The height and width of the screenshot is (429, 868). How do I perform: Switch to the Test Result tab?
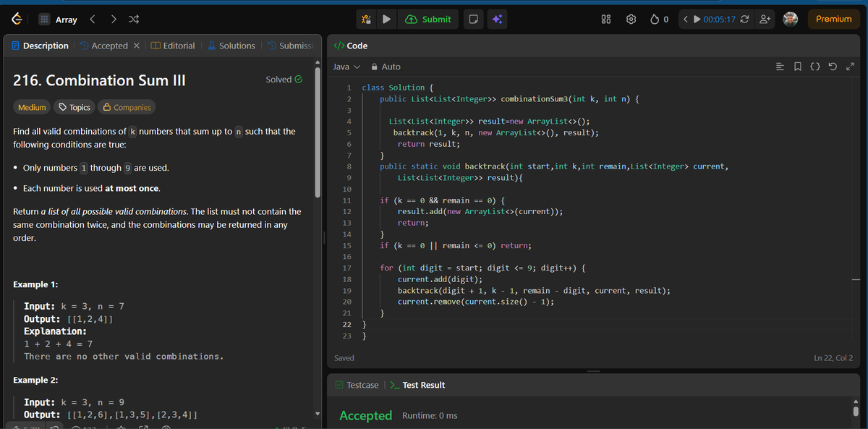(x=417, y=385)
